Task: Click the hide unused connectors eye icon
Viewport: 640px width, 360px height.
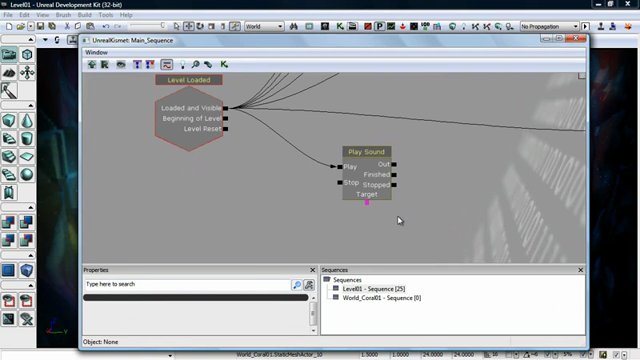Action: tap(121, 64)
